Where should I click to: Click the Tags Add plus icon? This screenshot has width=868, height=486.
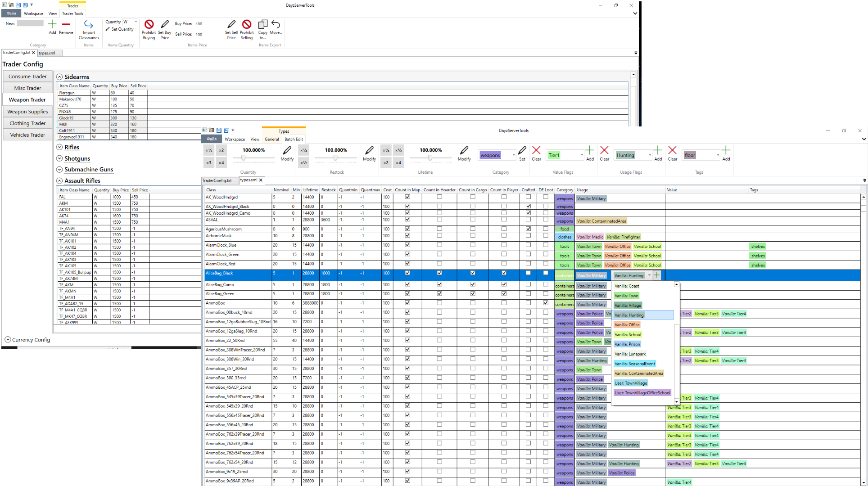[x=726, y=150]
